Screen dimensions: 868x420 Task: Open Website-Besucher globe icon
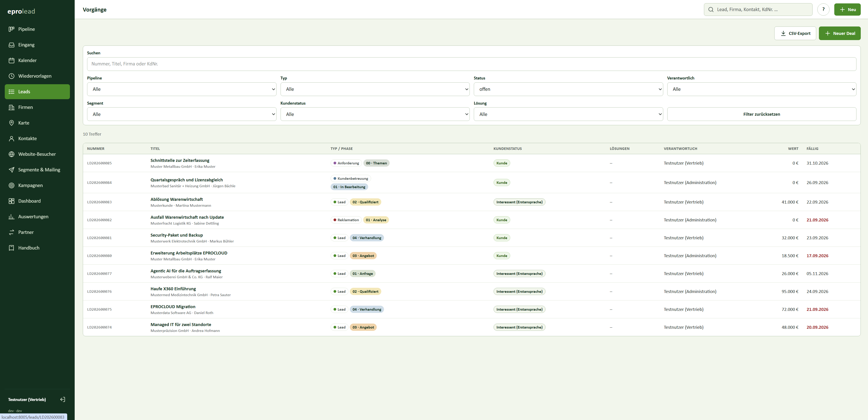(12, 154)
